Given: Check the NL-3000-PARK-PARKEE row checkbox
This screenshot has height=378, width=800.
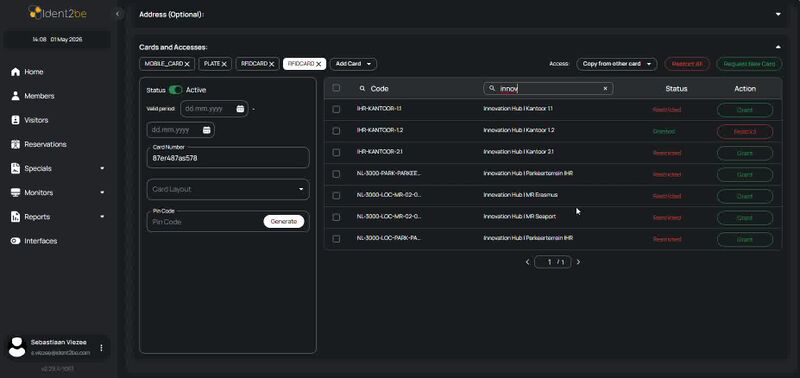Looking at the screenshot, I should pyautogui.click(x=336, y=174).
